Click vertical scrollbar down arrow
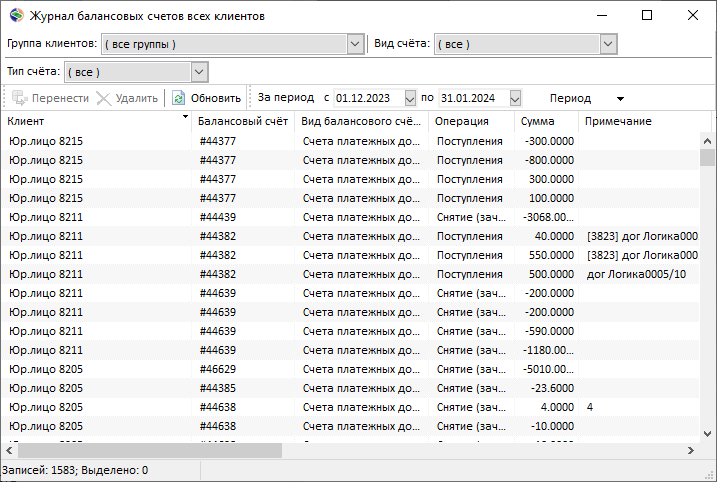This screenshot has width=717, height=482. (x=707, y=434)
